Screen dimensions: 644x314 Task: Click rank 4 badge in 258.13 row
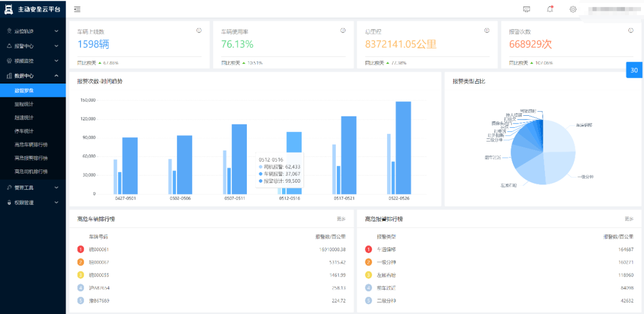coord(81,288)
